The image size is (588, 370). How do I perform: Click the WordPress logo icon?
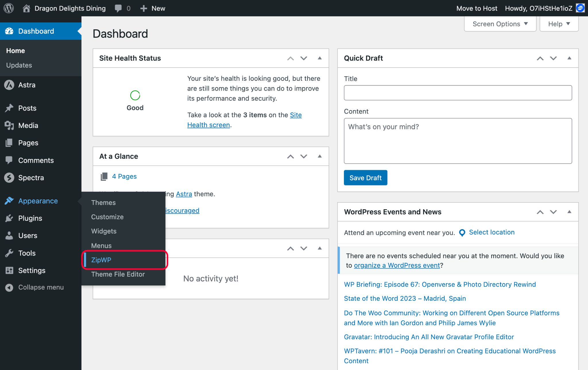pos(9,8)
